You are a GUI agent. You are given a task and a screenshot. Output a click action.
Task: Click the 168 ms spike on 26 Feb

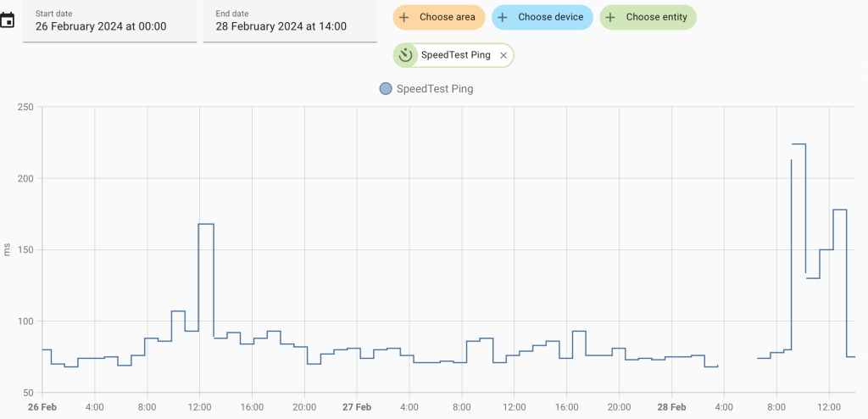(206, 224)
